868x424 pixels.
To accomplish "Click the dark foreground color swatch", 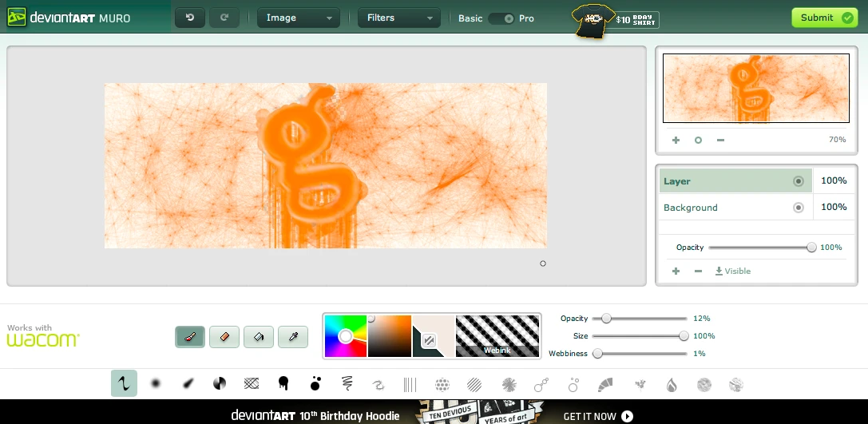I will (421, 347).
